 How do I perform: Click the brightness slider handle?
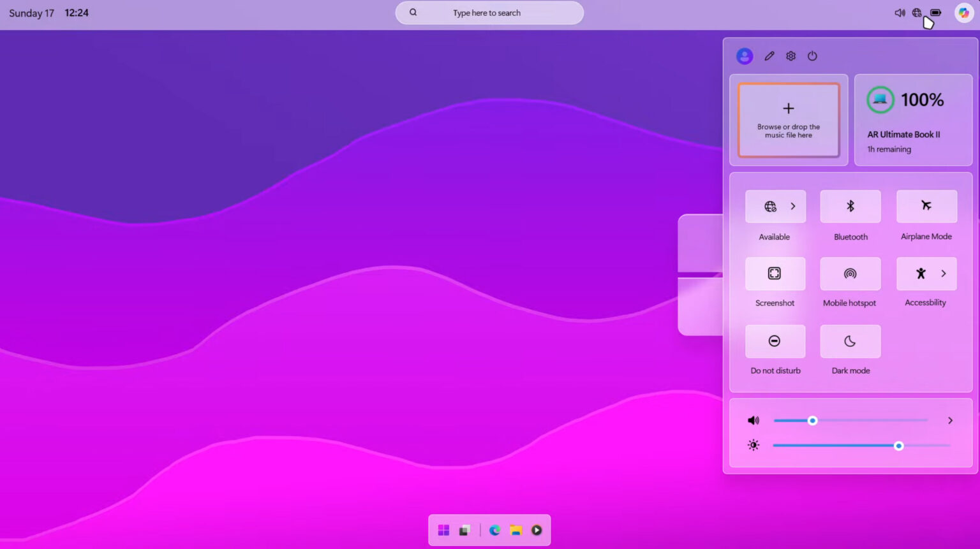coord(898,446)
